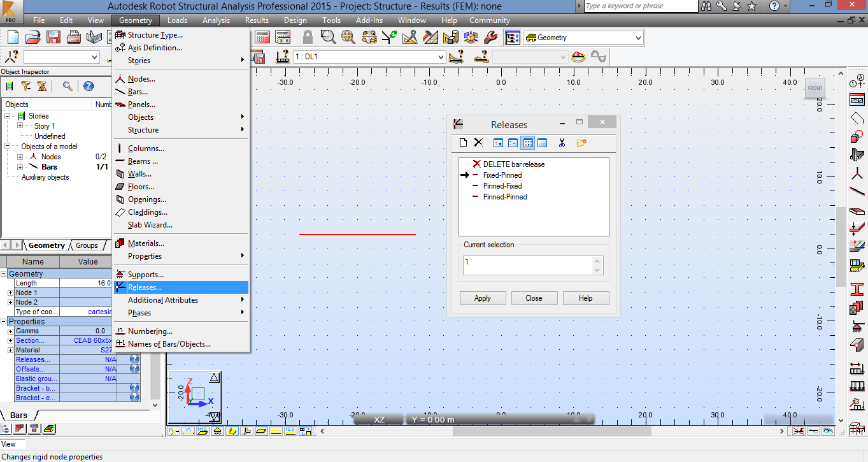This screenshot has height=462, width=868.
Task: Click the Save diskette icon
Action: tap(53, 37)
